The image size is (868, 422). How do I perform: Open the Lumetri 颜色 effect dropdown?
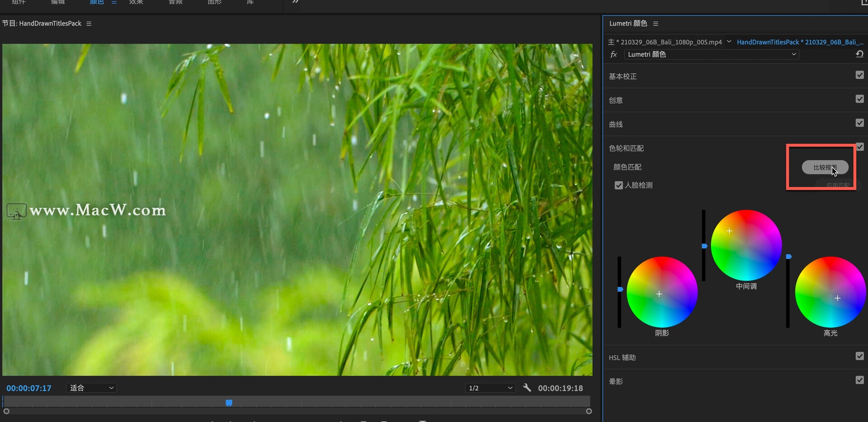click(x=712, y=54)
